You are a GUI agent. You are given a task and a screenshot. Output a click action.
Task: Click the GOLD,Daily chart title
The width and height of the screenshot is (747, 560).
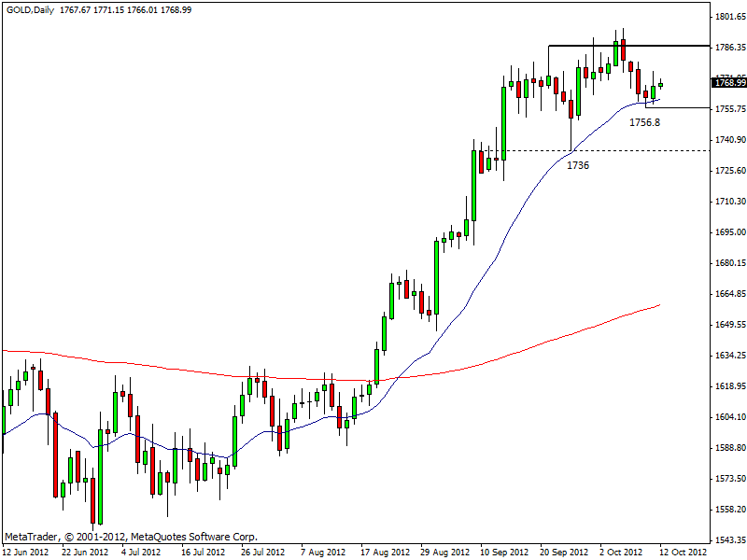30,7
